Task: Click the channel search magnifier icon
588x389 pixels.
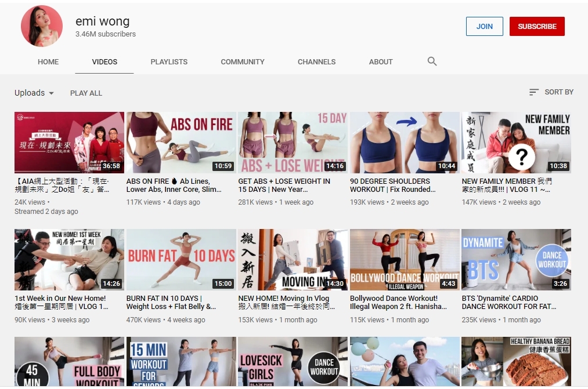Action: click(x=432, y=61)
